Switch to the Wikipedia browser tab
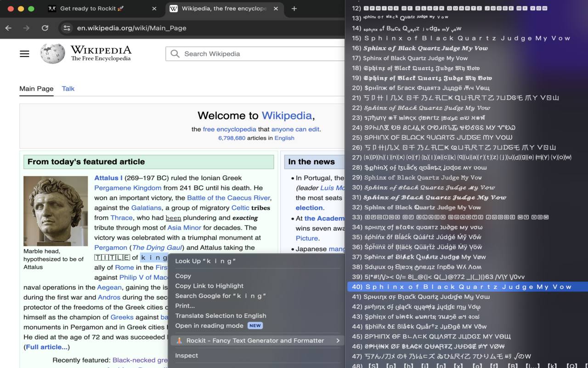The image size is (588, 368). tap(224, 9)
